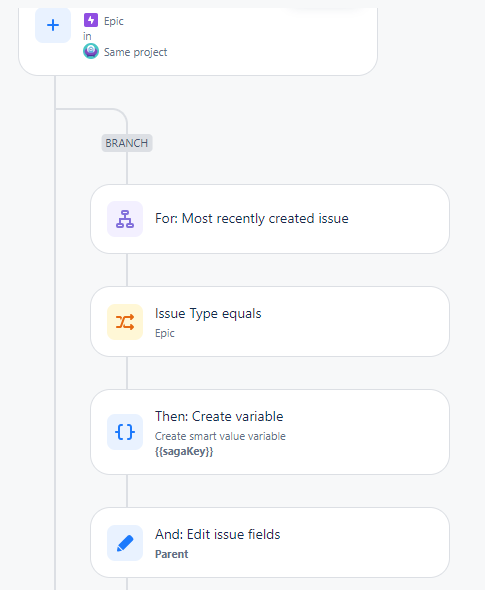Click connector line between For and Issue Type cards

tap(127, 270)
